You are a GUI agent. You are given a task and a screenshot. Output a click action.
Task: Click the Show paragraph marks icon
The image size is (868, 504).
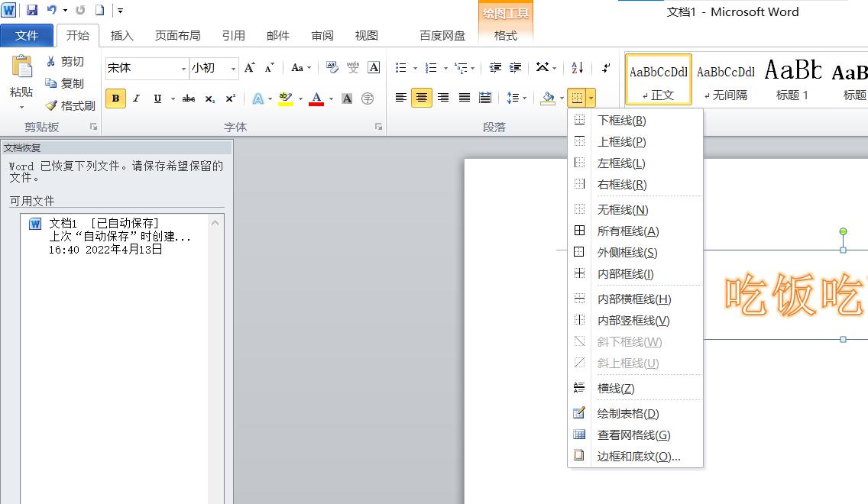pyautogui.click(x=605, y=67)
